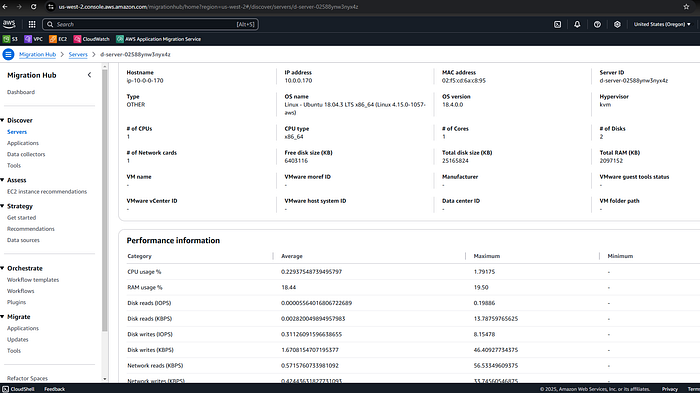Click the sidebar vertical scrollbar
The image size is (700, 393).
pyautogui.click(x=105, y=201)
